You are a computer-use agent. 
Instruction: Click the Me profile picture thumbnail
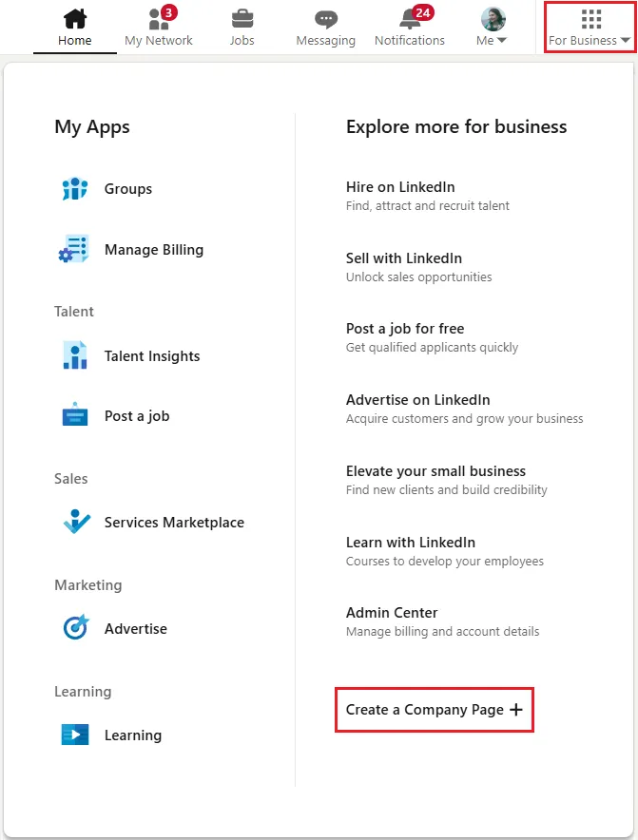[491, 16]
